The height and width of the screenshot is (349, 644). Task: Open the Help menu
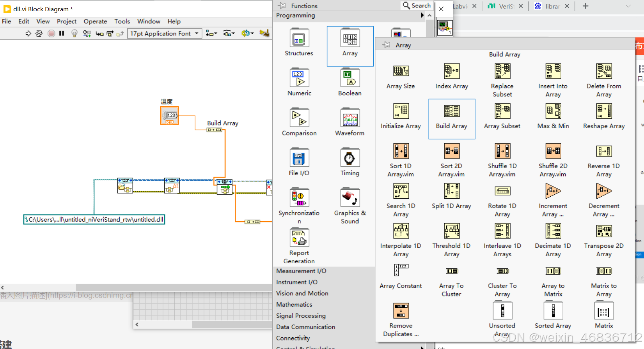tap(174, 21)
